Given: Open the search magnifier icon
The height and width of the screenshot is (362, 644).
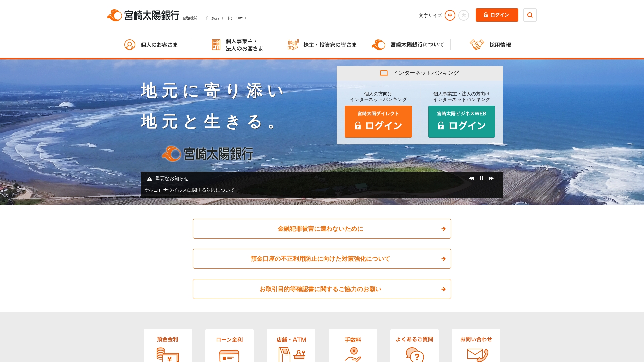Looking at the screenshot, I should point(530,15).
